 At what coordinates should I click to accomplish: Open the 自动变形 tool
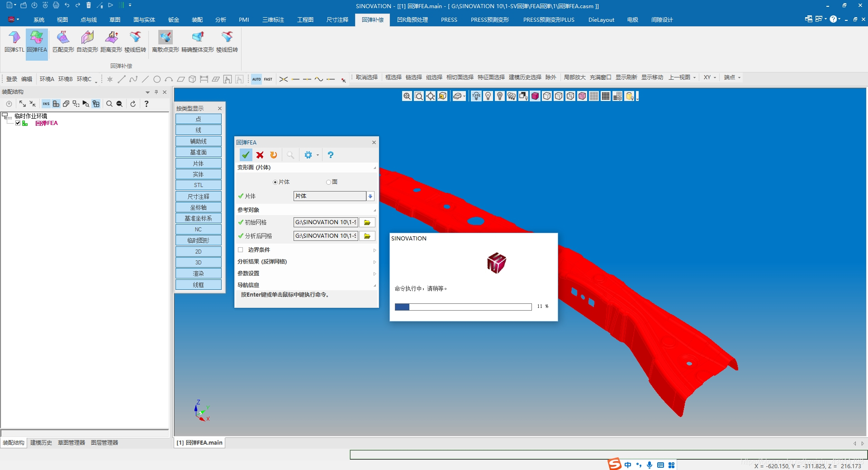[x=87, y=42]
